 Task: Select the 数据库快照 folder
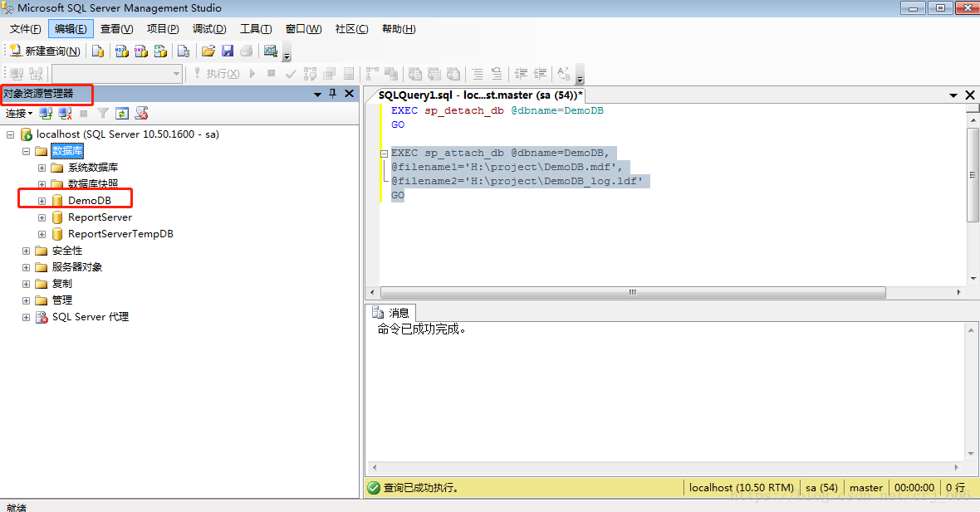click(x=92, y=183)
